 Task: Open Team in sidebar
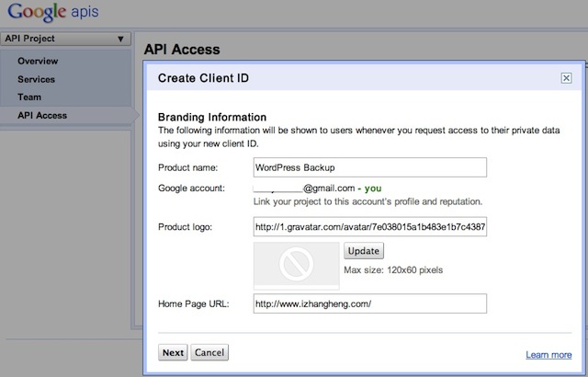pos(29,97)
